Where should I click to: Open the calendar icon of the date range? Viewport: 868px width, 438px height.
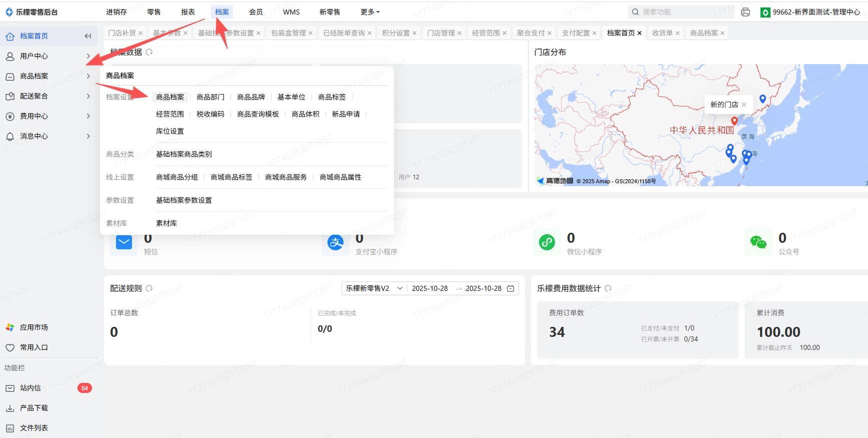510,288
